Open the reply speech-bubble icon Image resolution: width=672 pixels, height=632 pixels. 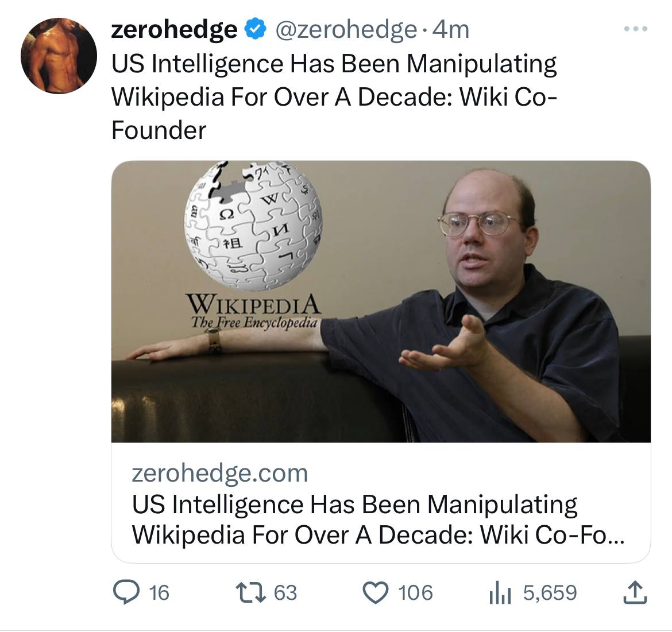[126, 592]
